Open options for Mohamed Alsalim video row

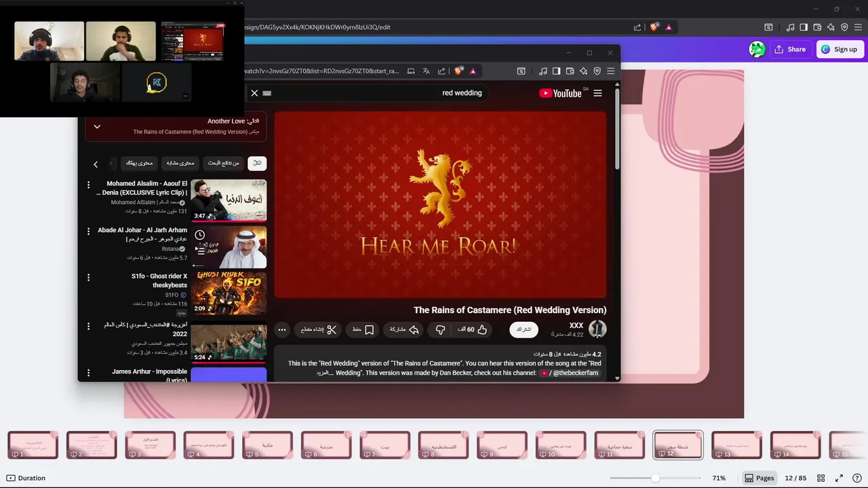point(88,185)
